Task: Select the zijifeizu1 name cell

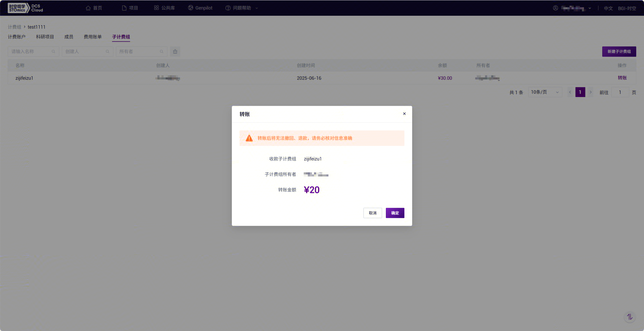Action: click(x=24, y=78)
